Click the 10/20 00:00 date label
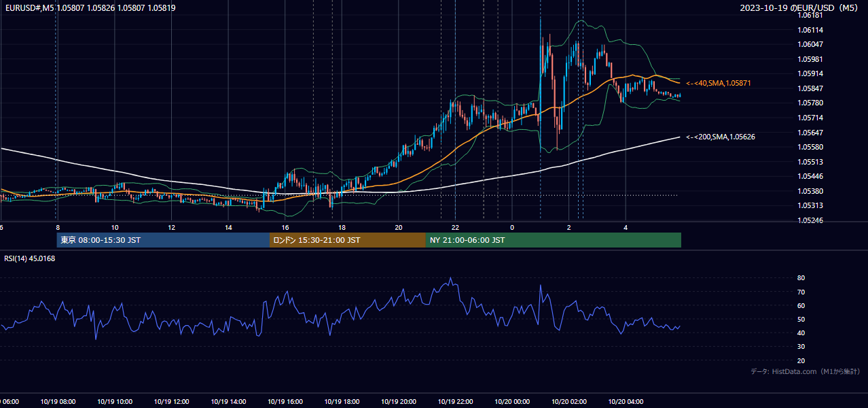868x408 pixels. tap(512, 402)
